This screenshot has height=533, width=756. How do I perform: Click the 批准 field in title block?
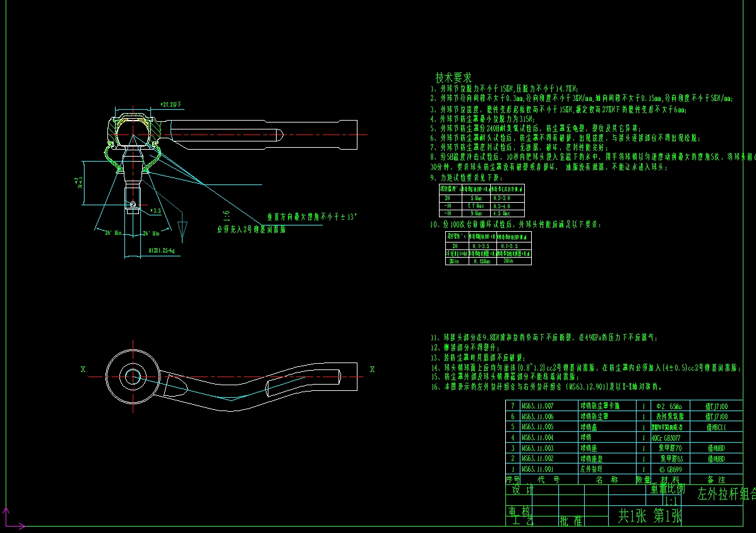coord(572,520)
